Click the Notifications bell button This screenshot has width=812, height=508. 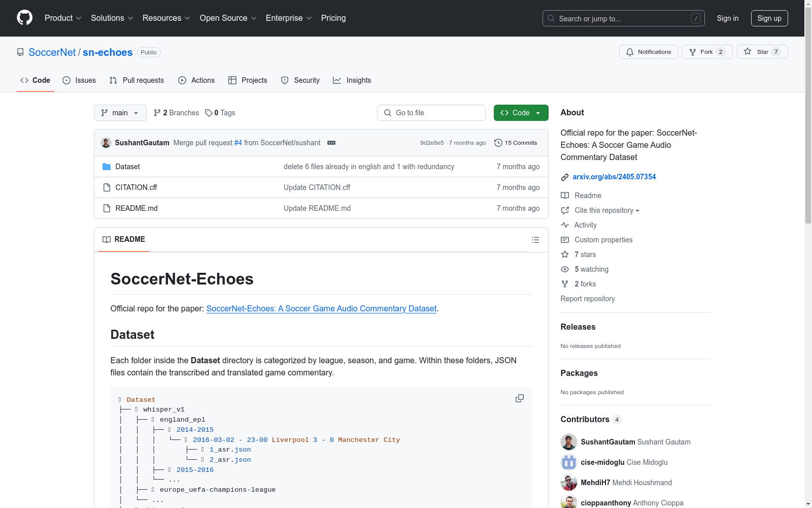648,52
